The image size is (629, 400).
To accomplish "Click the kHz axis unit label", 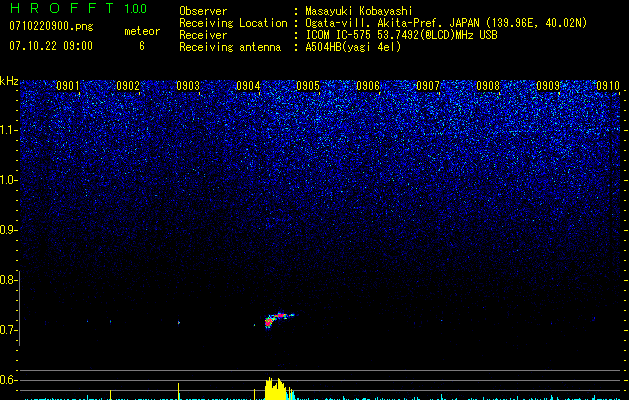I will tap(9, 81).
